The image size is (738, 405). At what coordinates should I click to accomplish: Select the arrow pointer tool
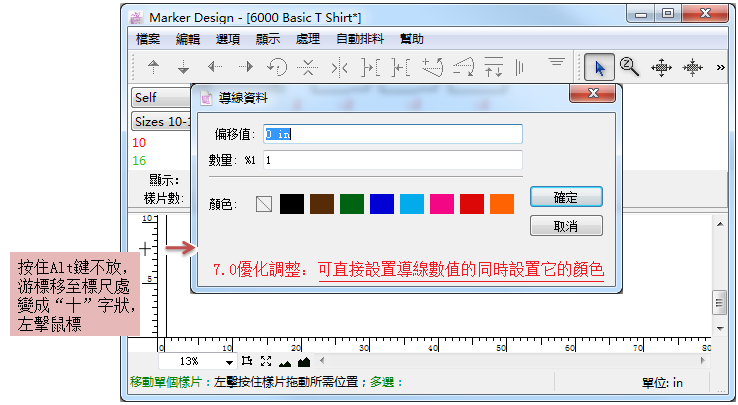pos(600,67)
